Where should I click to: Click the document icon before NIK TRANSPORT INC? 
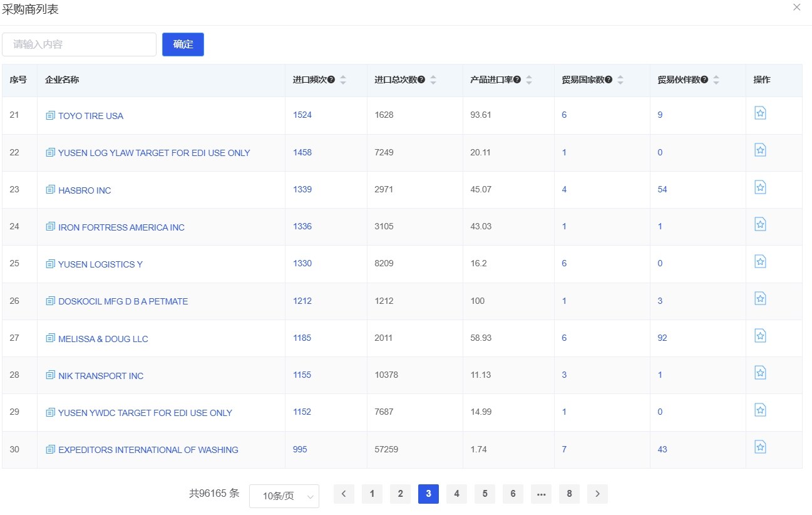[x=50, y=375]
